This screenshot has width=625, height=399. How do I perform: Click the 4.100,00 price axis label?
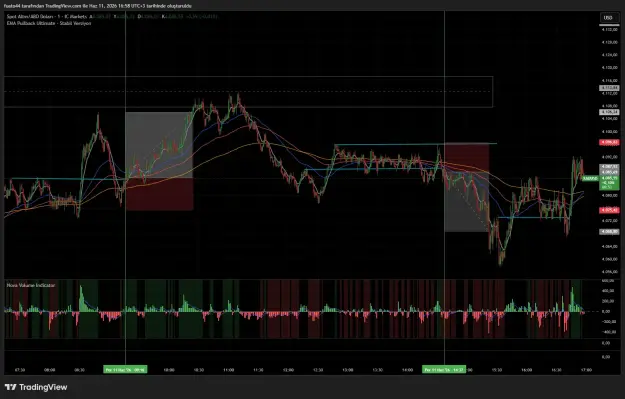(x=610, y=132)
